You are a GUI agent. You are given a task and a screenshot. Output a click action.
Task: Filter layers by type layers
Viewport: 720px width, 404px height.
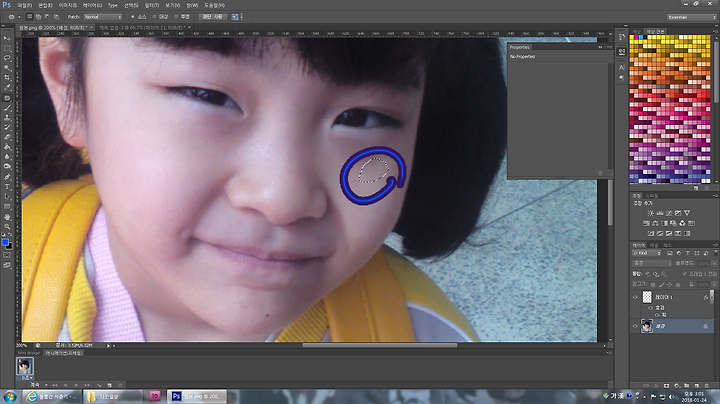pyautogui.click(x=688, y=253)
